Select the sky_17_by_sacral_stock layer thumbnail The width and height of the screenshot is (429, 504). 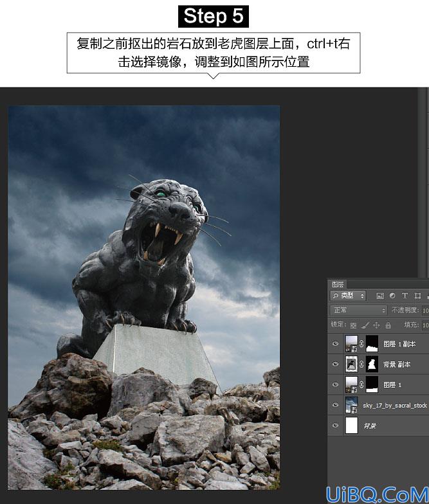coord(351,405)
